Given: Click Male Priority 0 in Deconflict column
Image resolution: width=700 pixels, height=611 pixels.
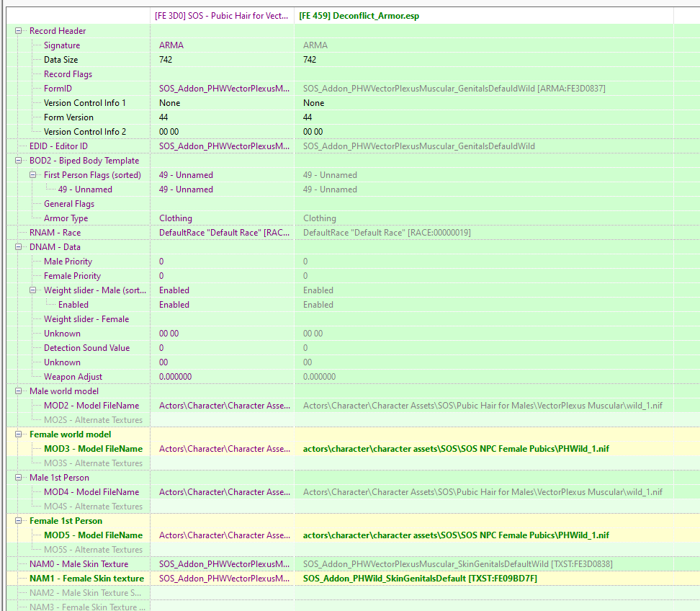Looking at the screenshot, I should tap(305, 262).
